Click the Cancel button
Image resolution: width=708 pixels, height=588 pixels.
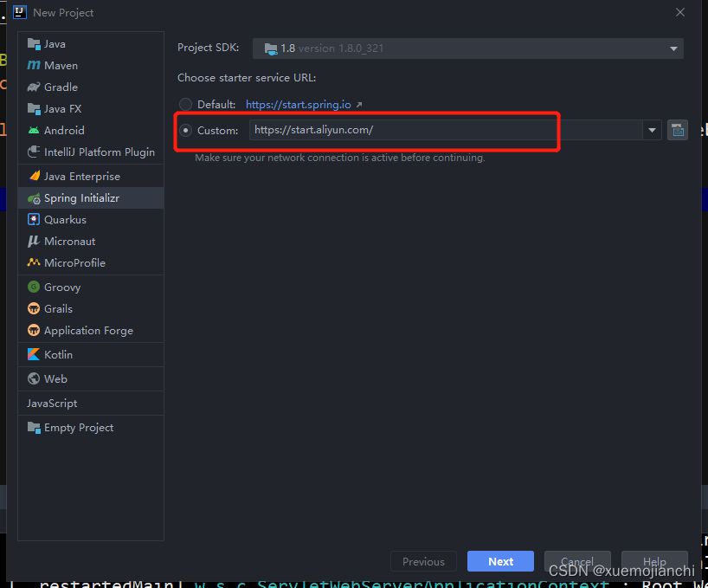(x=577, y=561)
